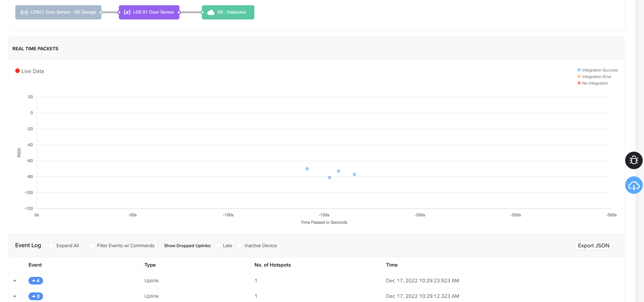644x302 pixels.
Task: Tick the Inactive Device checkbox
Action: click(239, 245)
